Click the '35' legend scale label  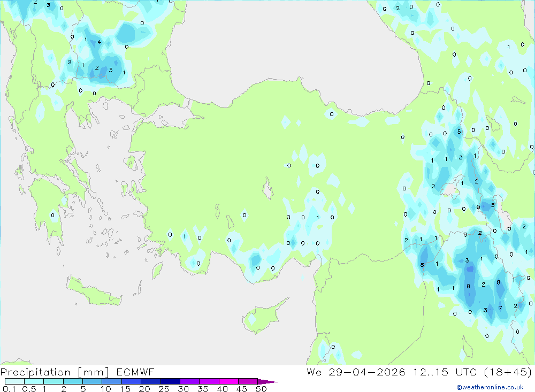(203, 389)
